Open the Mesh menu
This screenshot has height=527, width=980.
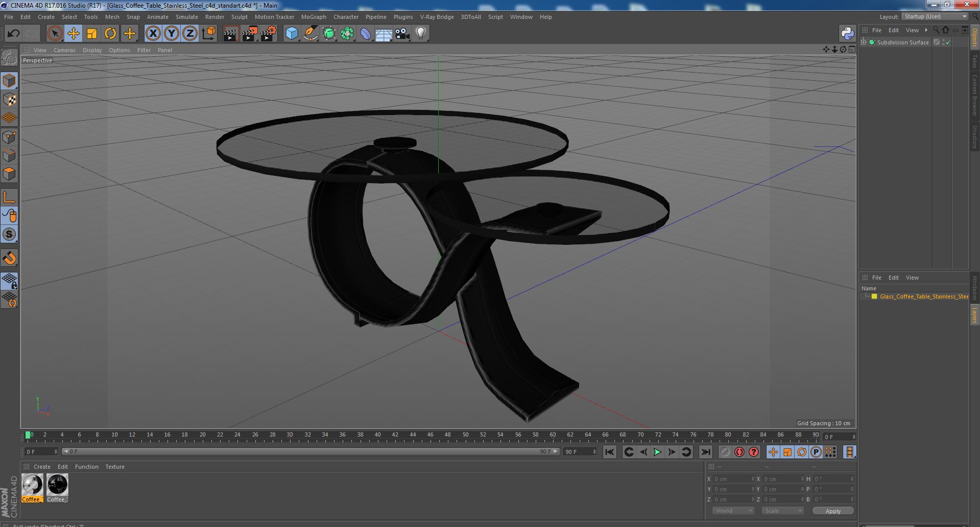pos(112,17)
